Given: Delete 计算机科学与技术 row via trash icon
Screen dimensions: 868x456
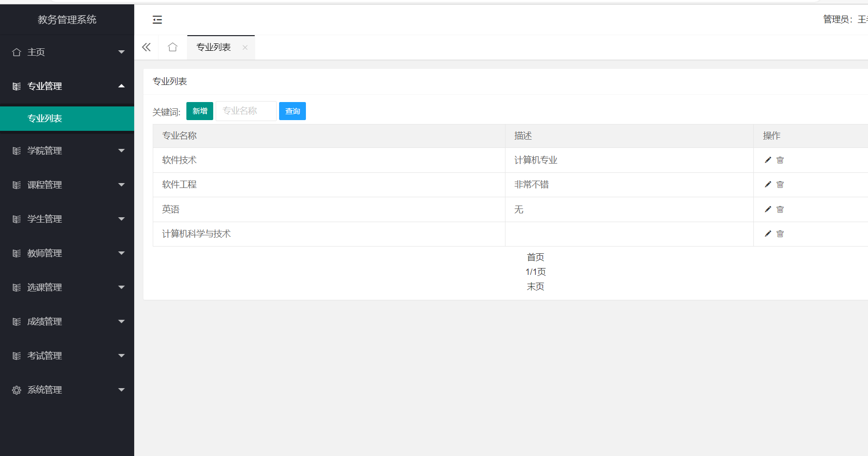Looking at the screenshot, I should point(780,234).
